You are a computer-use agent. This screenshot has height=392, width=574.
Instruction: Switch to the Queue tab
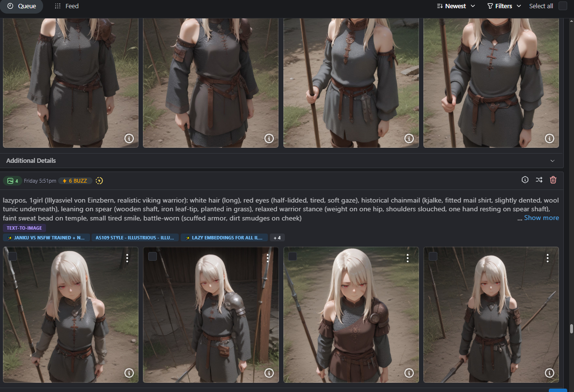[x=21, y=6]
